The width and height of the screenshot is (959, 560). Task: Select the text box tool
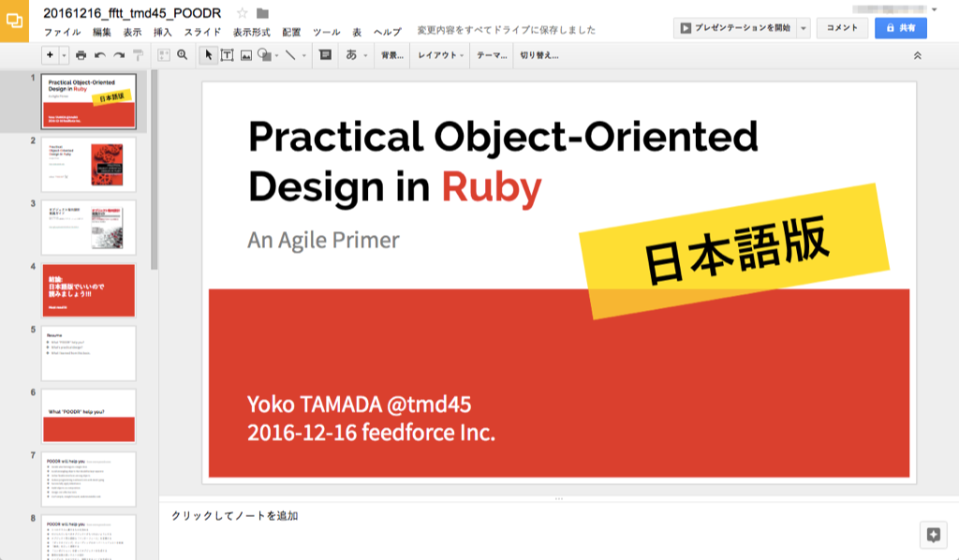(227, 55)
